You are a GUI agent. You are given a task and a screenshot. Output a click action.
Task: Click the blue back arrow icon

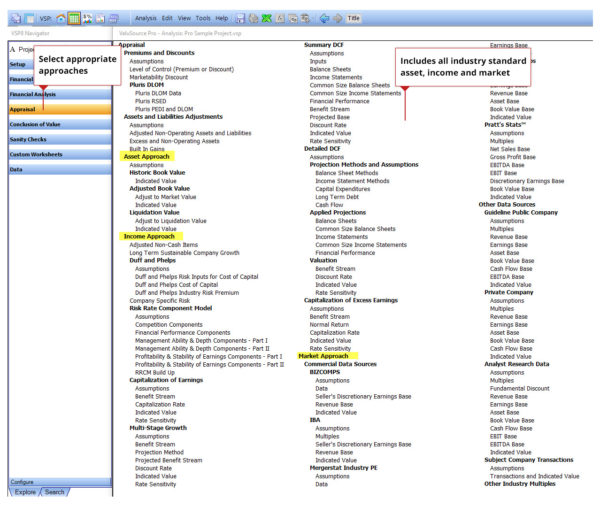(x=323, y=18)
